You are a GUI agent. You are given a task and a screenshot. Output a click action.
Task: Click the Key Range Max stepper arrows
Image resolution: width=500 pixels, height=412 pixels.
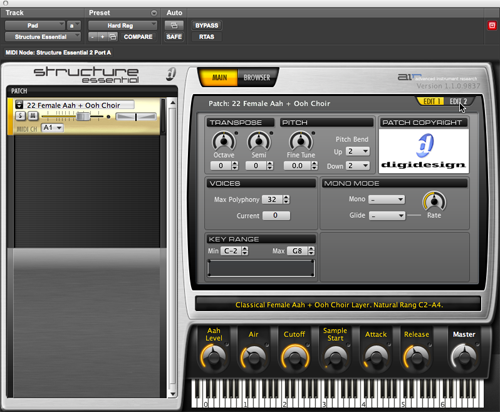pyautogui.click(x=311, y=251)
